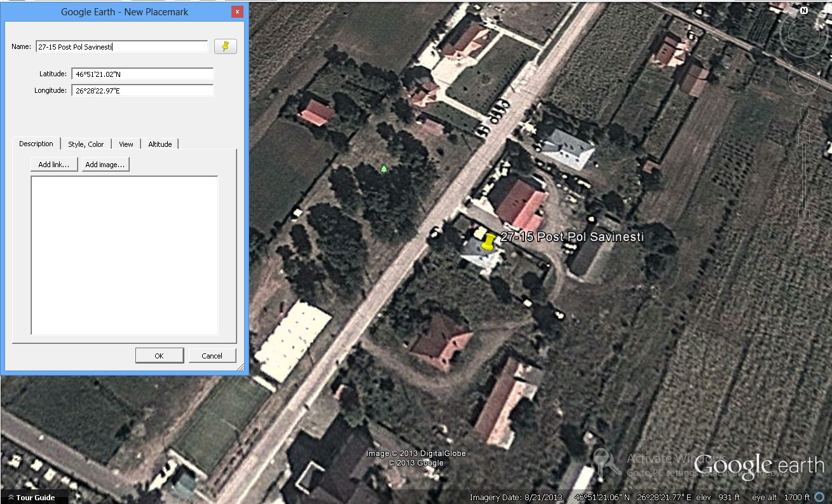Open the View tab
This screenshot has height=504, width=832.
click(x=126, y=144)
